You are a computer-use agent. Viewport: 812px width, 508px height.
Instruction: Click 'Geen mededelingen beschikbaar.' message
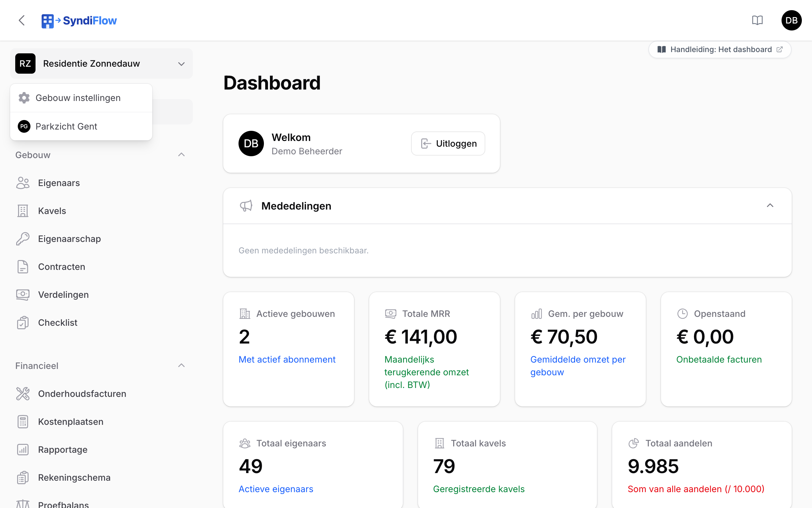tap(303, 251)
